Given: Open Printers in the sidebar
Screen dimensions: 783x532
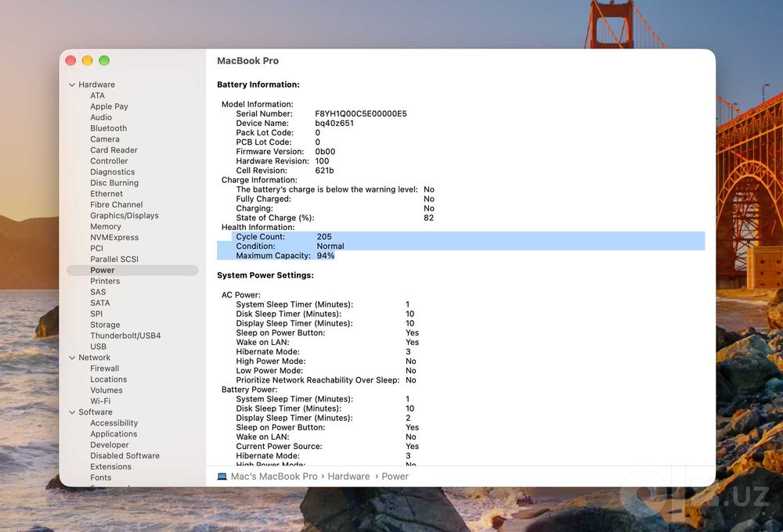Looking at the screenshot, I should pos(105,282).
